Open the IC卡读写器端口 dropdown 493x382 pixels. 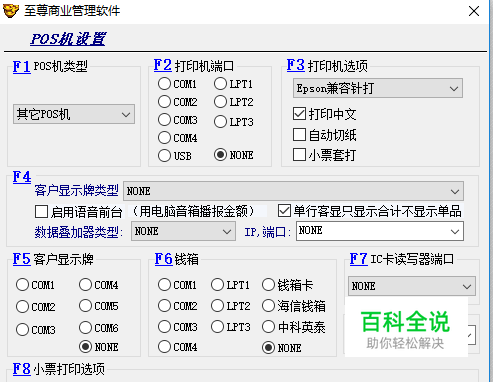click(x=412, y=286)
